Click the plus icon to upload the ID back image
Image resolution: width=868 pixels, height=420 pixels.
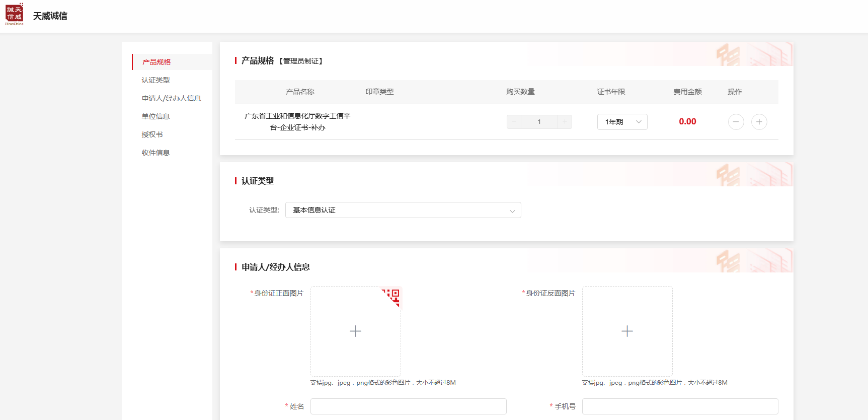(x=627, y=331)
